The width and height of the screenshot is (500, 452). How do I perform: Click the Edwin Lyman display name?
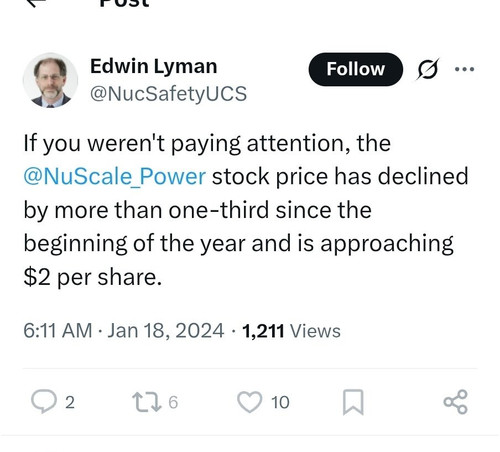pyautogui.click(x=154, y=66)
